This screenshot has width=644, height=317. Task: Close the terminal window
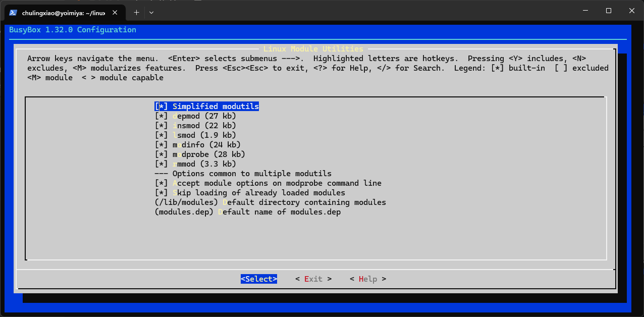[632, 11]
